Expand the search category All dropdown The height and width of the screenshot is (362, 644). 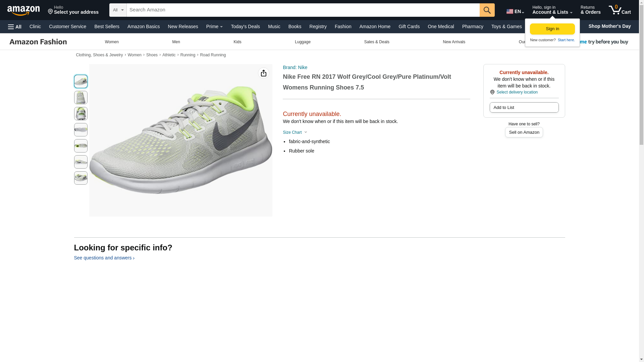(118, 10)
